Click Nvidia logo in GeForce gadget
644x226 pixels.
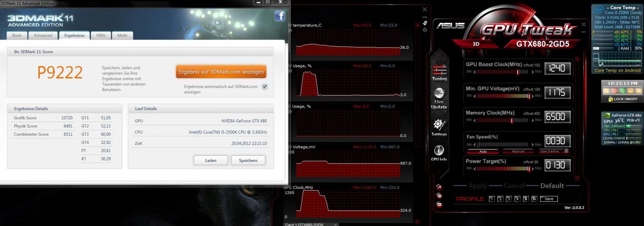[606, 115]
